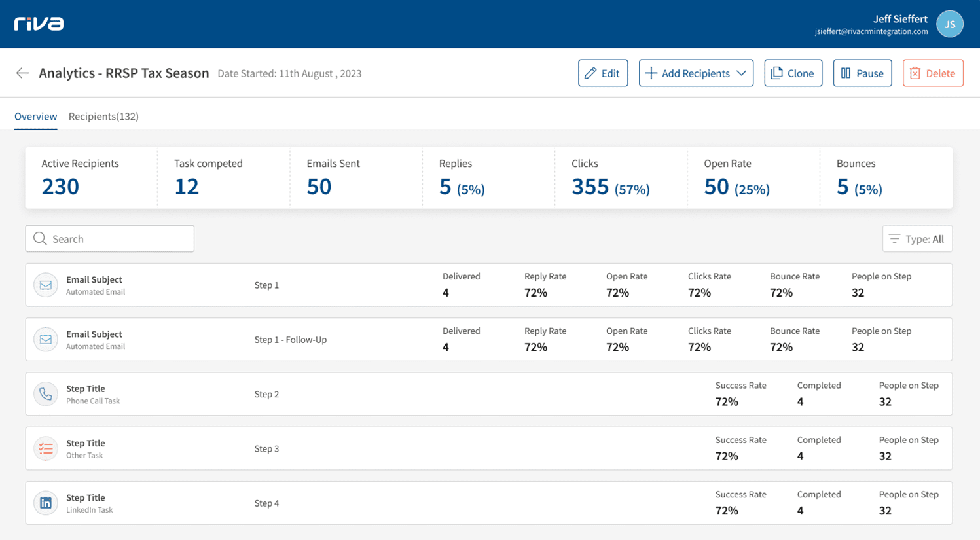The height and width of the screenshot is (540, 980).
Task: Open the Type: All filter dropdown
Action: coord(916,238)
